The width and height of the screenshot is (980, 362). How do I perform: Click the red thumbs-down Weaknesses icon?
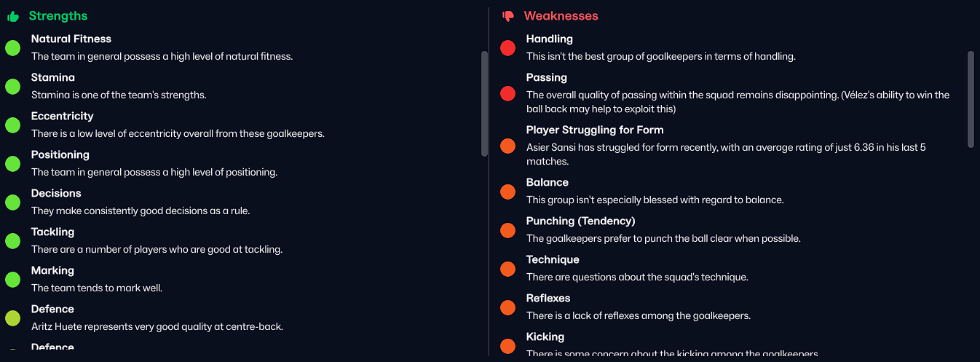(x=508, y=16)
